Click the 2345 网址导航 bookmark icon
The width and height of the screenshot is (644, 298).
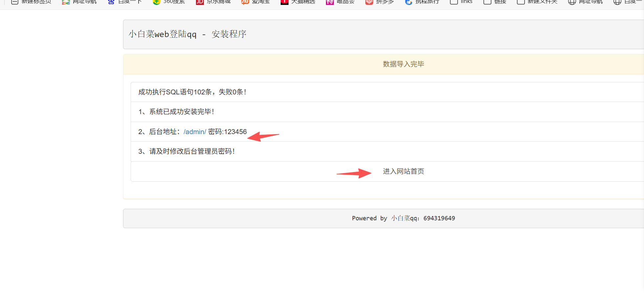click(x=66, y=2)
